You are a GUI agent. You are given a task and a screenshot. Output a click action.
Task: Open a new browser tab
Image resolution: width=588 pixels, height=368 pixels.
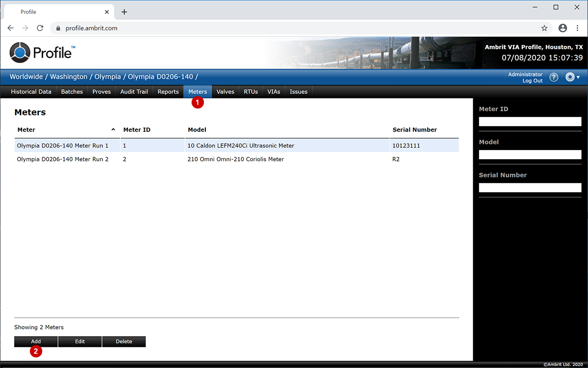click(124, 12)
